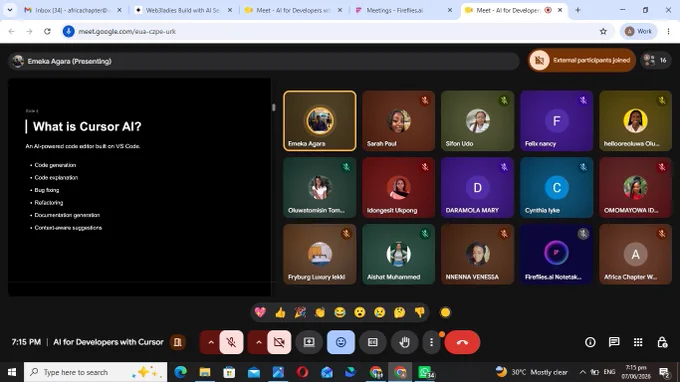Bookmark this page with star icon
Image resolution: width=680 pixels, height=382 pixels.
pos(603,31)
